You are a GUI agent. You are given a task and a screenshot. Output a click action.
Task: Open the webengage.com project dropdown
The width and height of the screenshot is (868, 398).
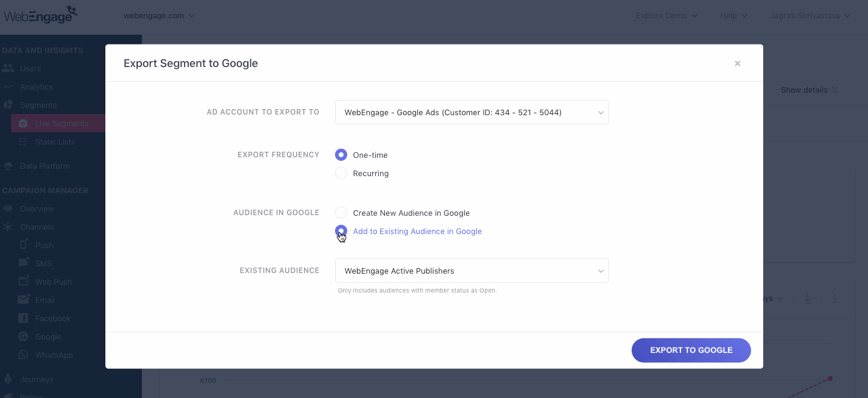coord(159,16)
